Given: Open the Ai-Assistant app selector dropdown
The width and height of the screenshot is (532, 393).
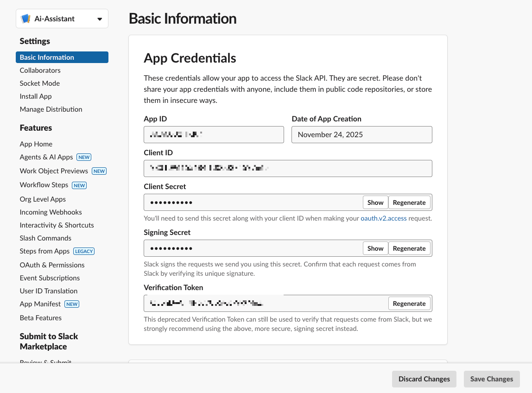Looking at the screenshot, I should 62,19.
